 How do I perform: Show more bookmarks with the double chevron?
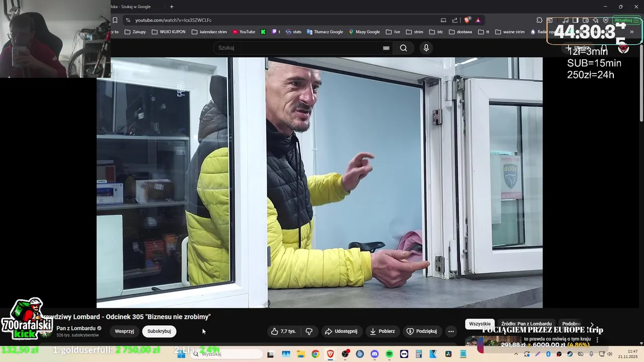[x=632, y=32]
